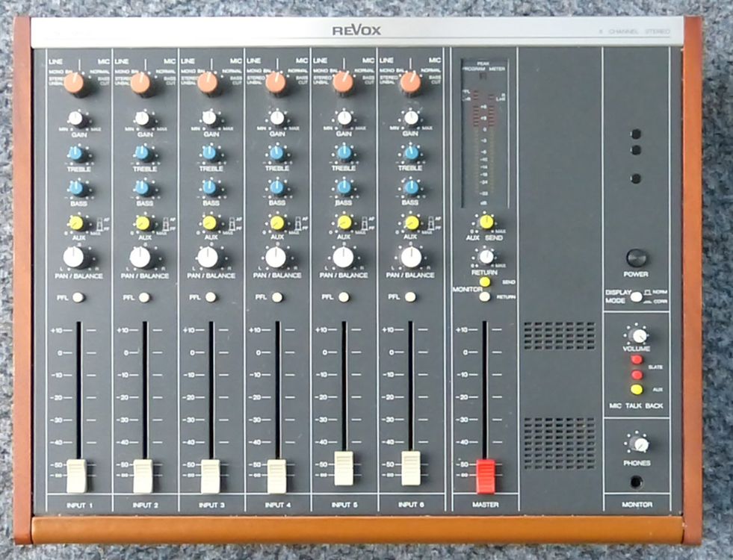Screen dimensions: 733x560
Task: Click the peak program meter display
Action: pos(484,133)
